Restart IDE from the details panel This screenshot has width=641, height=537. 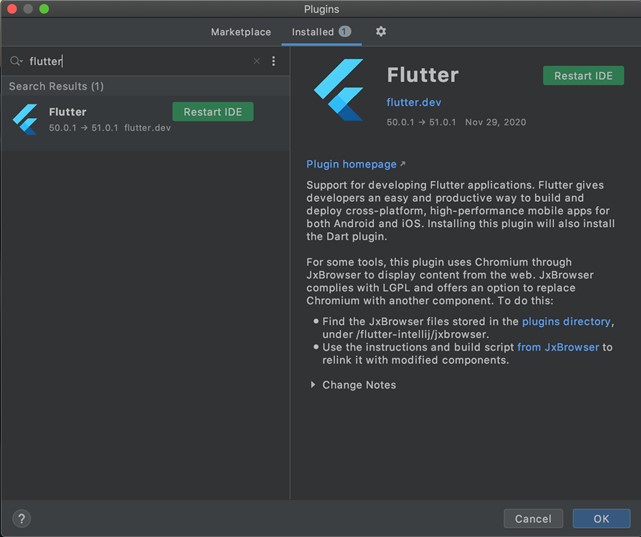[x=583, y=76]
